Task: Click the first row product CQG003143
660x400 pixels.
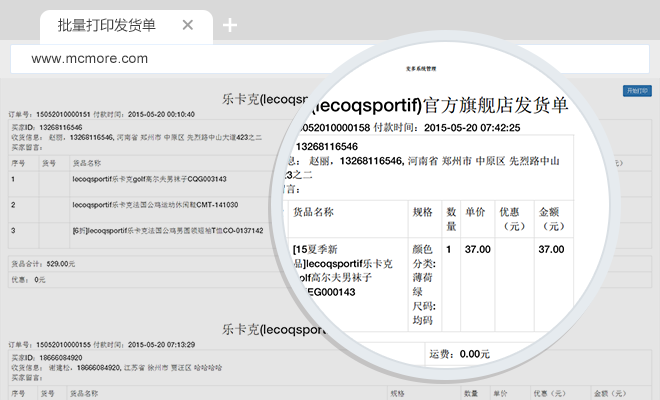Action: coord(149,180)
